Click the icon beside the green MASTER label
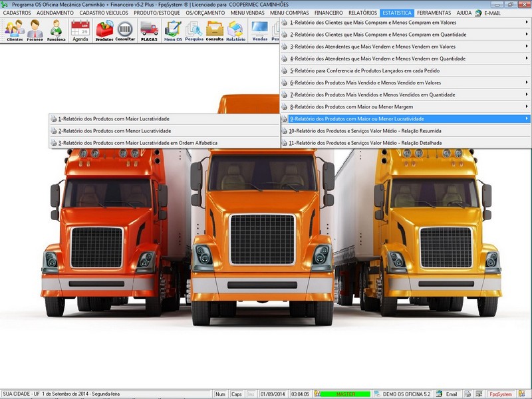This screenshot has height=399, width=532. click(x=317, y=394)
